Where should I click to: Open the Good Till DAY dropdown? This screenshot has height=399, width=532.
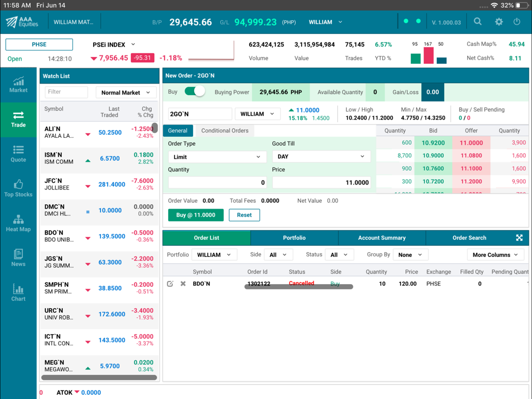pos(321,156)
